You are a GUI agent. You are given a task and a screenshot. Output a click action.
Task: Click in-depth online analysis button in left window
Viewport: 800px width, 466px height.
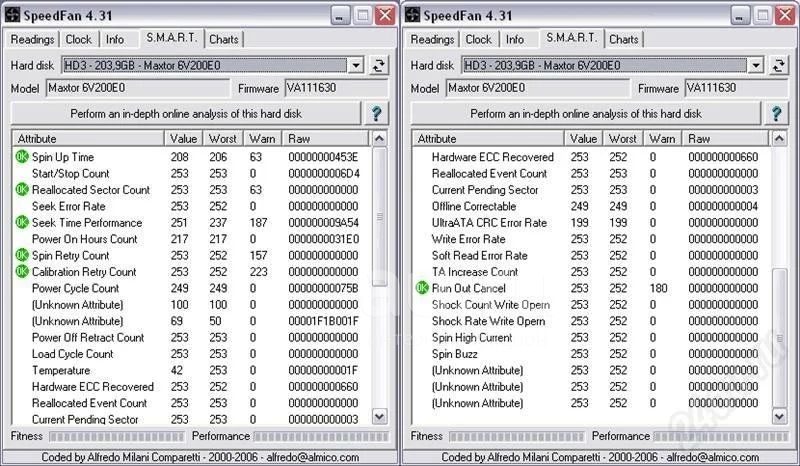(186, 113)
